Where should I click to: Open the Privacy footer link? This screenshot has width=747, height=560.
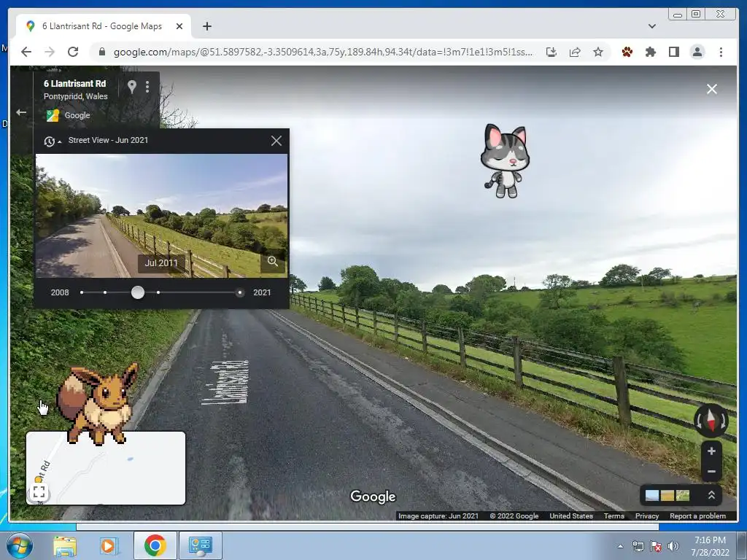[647, 516]
